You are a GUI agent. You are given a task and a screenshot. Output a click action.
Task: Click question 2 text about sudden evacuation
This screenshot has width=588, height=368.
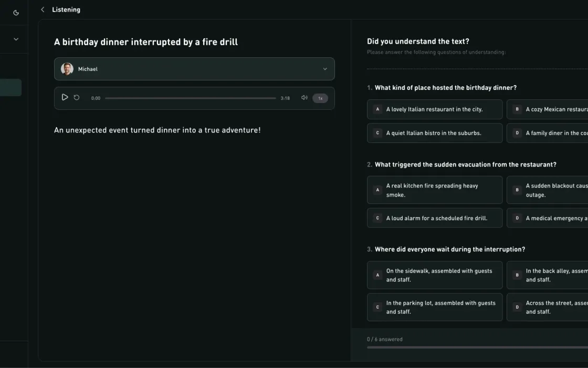click(x=465, y=165)
